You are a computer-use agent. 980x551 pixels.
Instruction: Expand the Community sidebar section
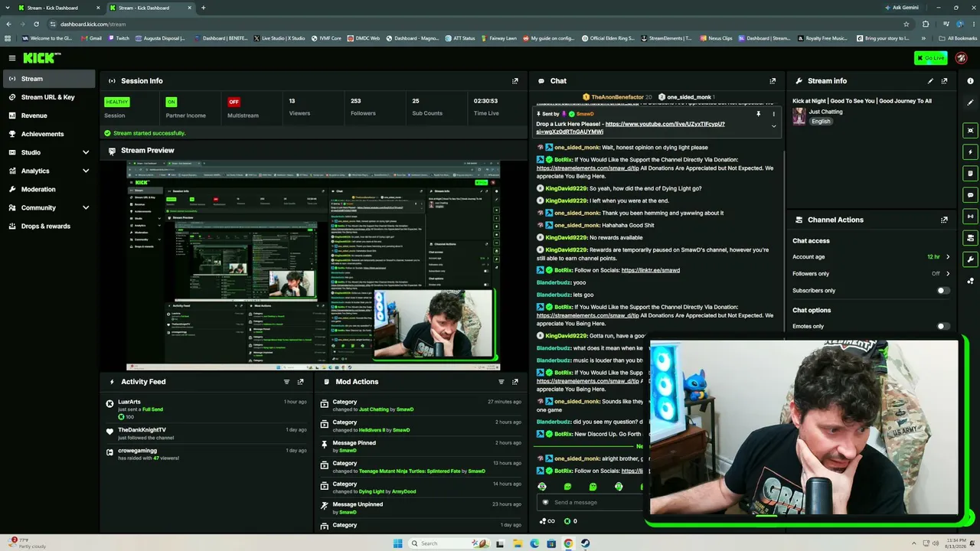(86, 207)
